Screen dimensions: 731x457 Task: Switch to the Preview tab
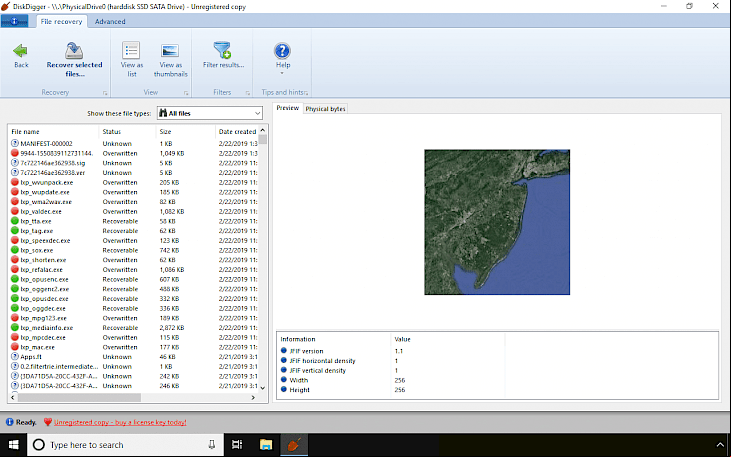click(x=288, y=108)
